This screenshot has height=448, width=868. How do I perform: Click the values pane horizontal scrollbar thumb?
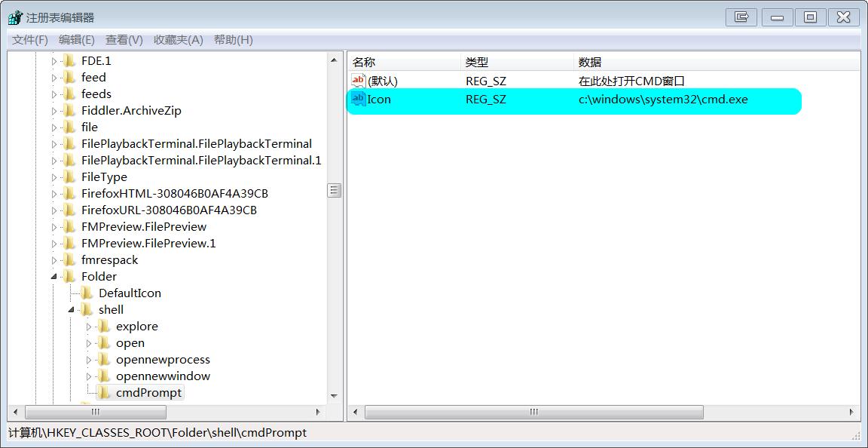[x=533, y=412]
